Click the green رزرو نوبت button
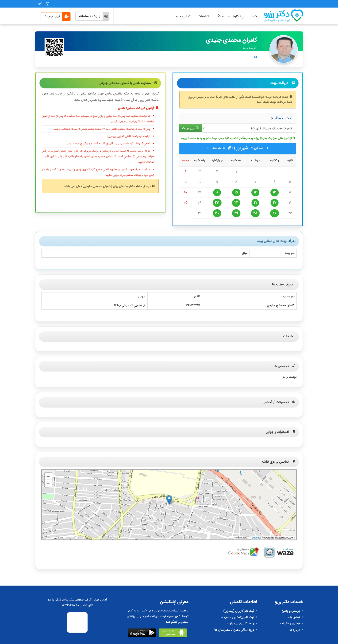This screenshot has width=338, height=644. pos(190,128)
